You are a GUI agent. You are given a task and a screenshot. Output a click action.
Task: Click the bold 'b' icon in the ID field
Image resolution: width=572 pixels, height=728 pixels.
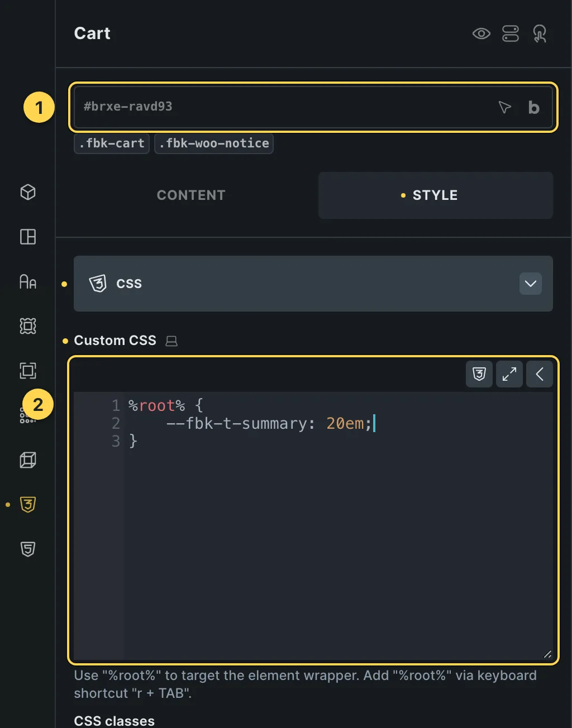533,107
